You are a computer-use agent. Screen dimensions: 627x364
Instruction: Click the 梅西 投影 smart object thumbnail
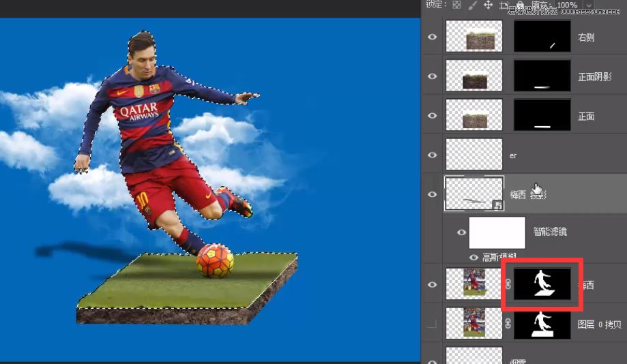tap(473, 194)
